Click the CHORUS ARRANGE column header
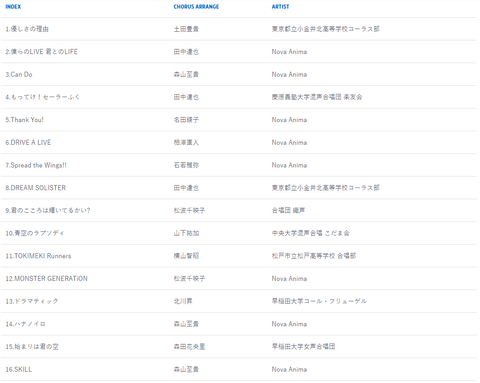480x383 pixels. tap(196, 7)
